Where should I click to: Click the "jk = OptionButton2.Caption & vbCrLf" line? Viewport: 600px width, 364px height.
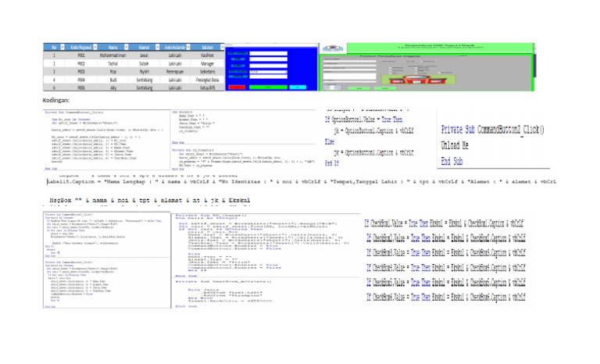point(373,152)
